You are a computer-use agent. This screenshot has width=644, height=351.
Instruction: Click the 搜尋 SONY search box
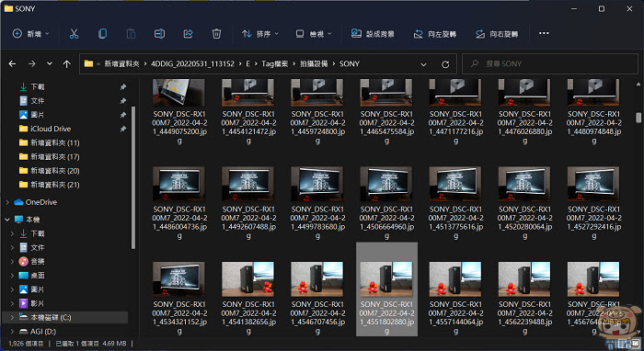pyautogui.click(x=550, y=64)
